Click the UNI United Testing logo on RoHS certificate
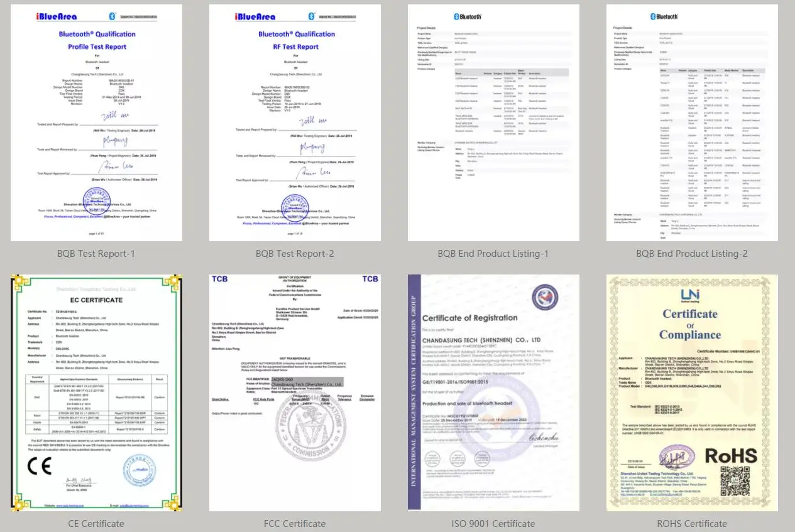795x532 pixels. coord(690,295)
